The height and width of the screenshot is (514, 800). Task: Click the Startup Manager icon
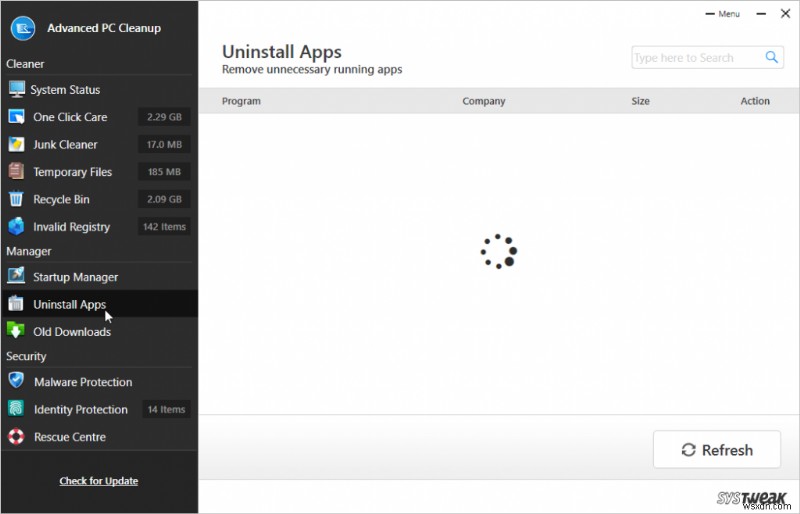click(x=16, y=276)
